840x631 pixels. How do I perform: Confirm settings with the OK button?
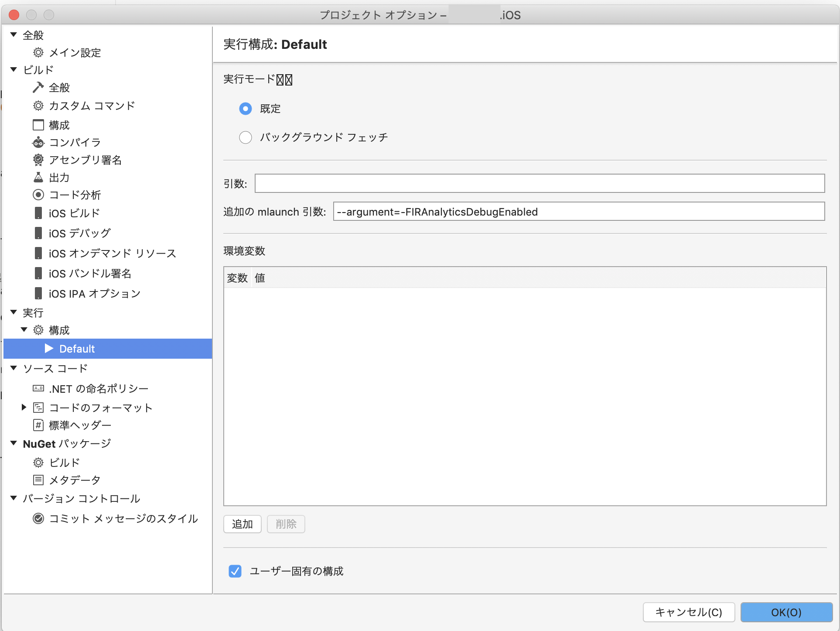pos(786,612)
